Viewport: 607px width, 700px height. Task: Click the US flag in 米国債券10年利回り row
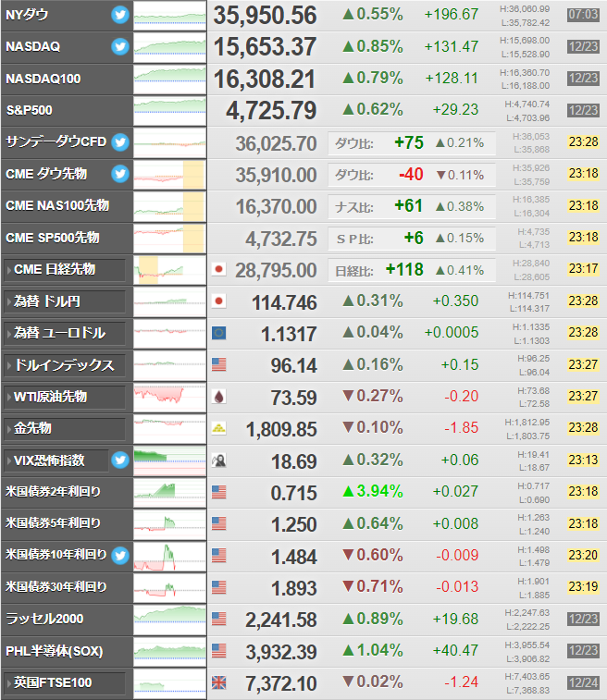pos(219,556)
